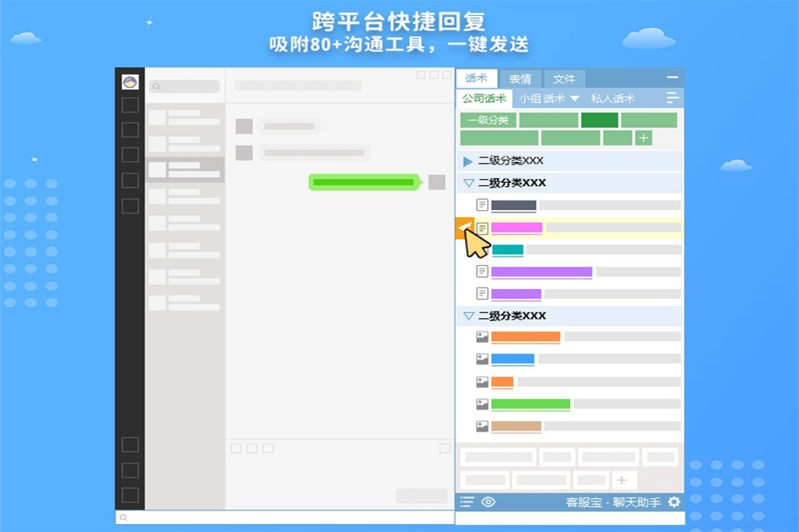
Task: Click the chat list search field
Action: pyautogui.click(x=185, y=86)
